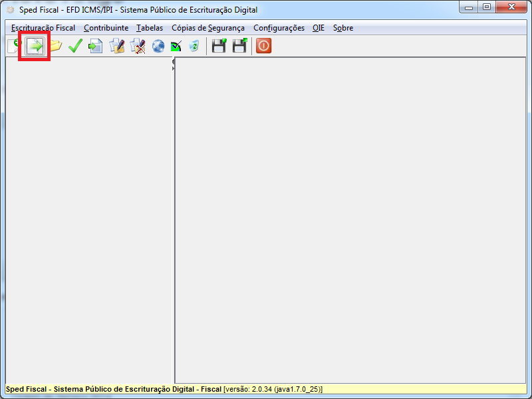Open the Configurações menu
Screen dimensions: 532x399
tap(279, 28)
